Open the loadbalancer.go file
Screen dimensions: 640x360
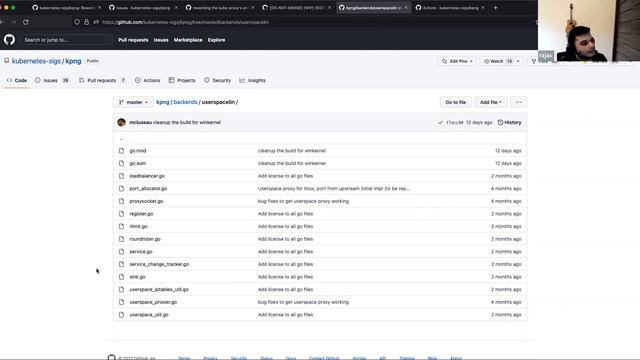pos(147,176)
